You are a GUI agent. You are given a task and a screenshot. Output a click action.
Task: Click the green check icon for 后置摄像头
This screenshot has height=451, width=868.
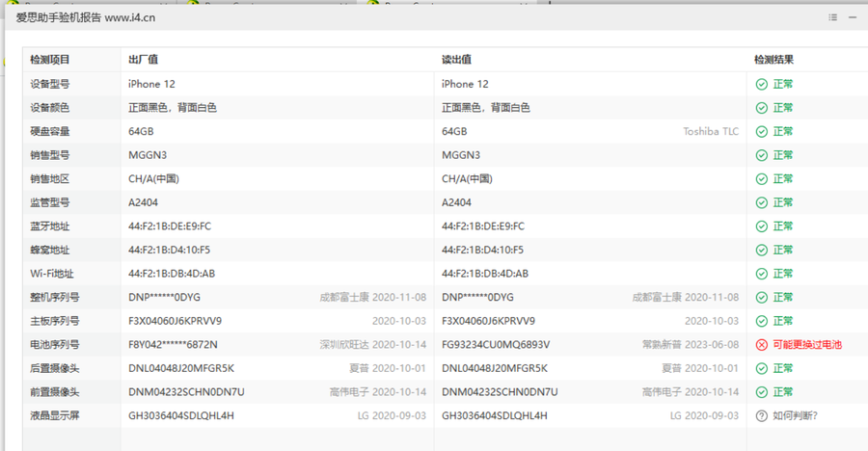(762, 368)
